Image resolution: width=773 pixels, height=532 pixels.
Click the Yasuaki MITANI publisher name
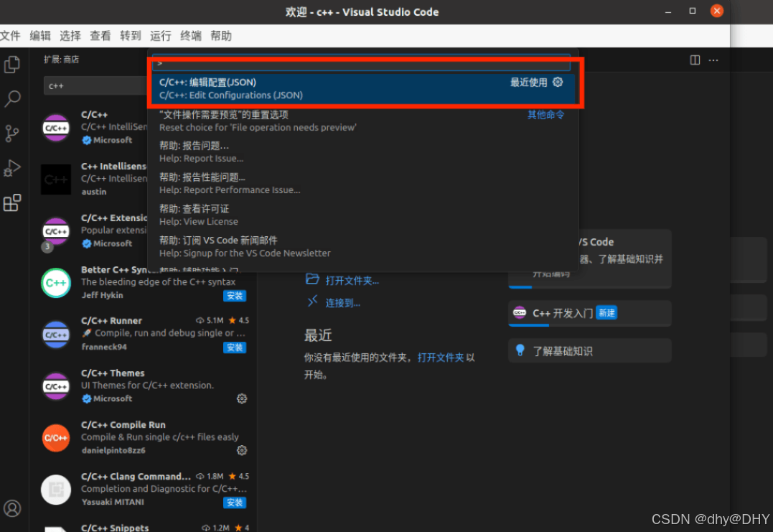[x=113, y=501]
